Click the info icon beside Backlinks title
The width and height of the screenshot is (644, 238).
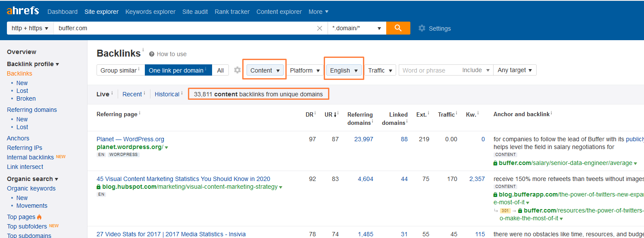pyautogui.click(x=143, y=50)
